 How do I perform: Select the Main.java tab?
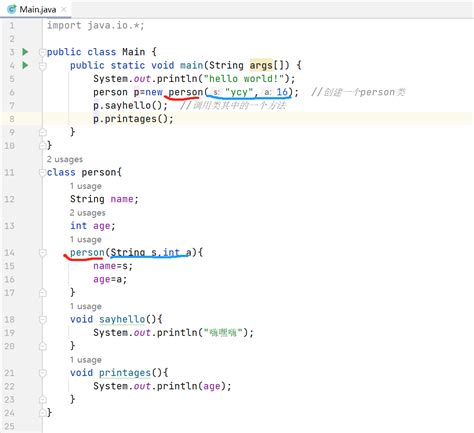tap(36, 9)
